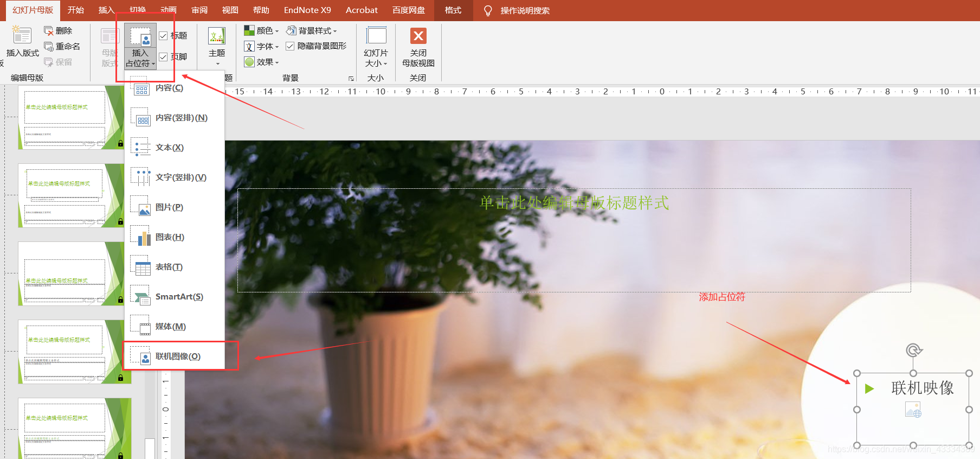Open the EndNote X9 tab
This screenshot has width=980, height=459.
307,10
